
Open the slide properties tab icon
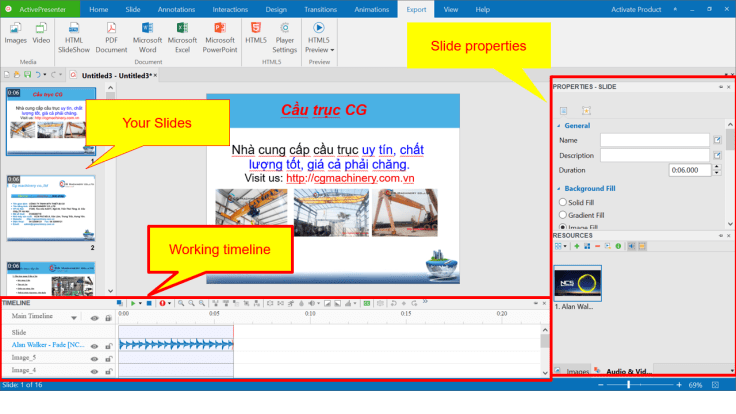[563, 111]
